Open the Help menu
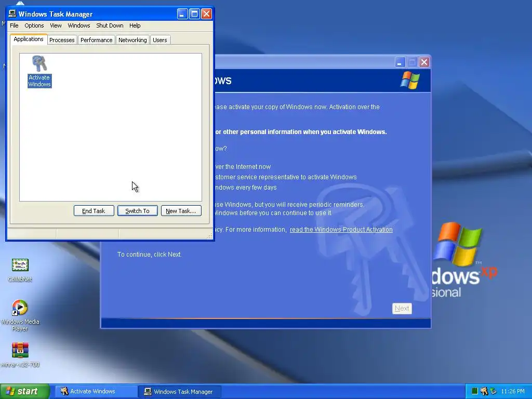The image size is (532, 399). point(135,25)
